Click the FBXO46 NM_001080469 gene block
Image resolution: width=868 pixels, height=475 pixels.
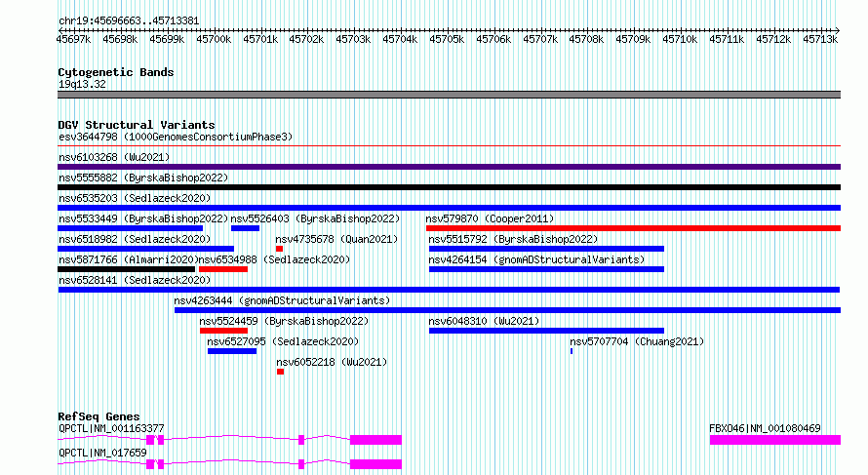click(775, 440)
